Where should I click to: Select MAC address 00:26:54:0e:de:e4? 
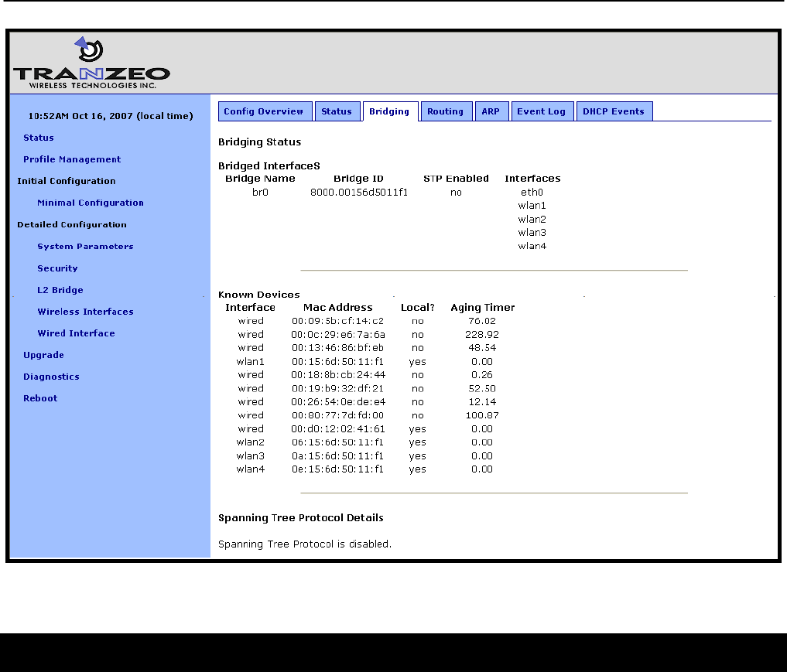point(338,402)
